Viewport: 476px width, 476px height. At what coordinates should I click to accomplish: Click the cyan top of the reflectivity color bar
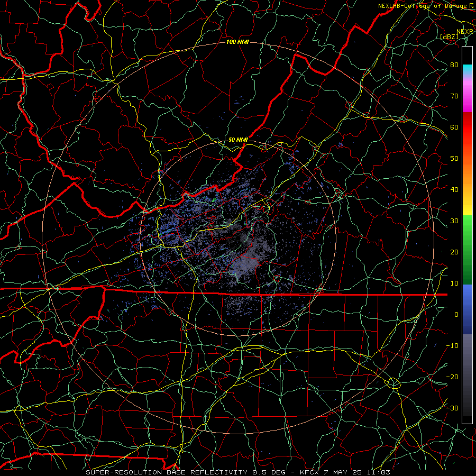pyautogui.click(x=467, y=70)
